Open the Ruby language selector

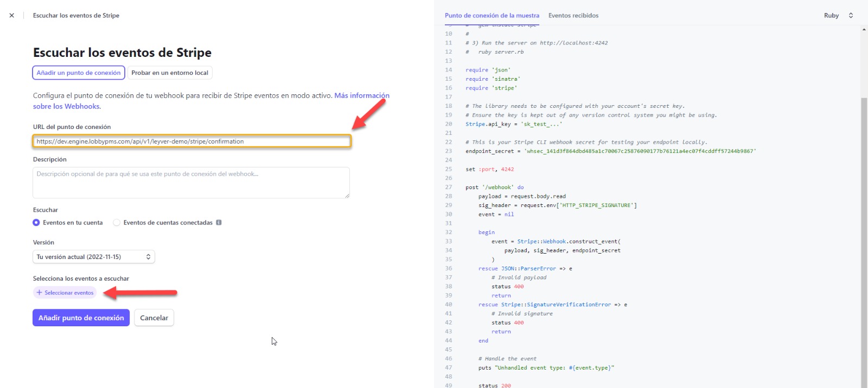point(838,16)
